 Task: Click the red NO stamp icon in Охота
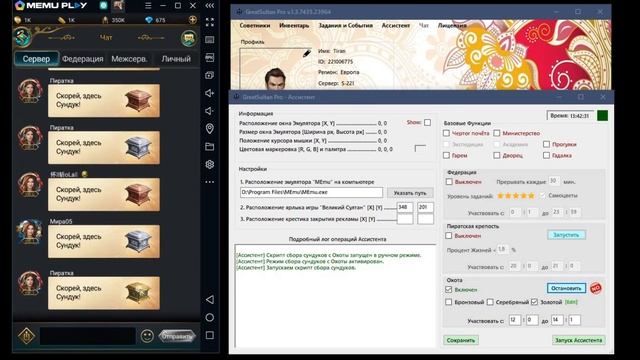(x=596, y=288)
